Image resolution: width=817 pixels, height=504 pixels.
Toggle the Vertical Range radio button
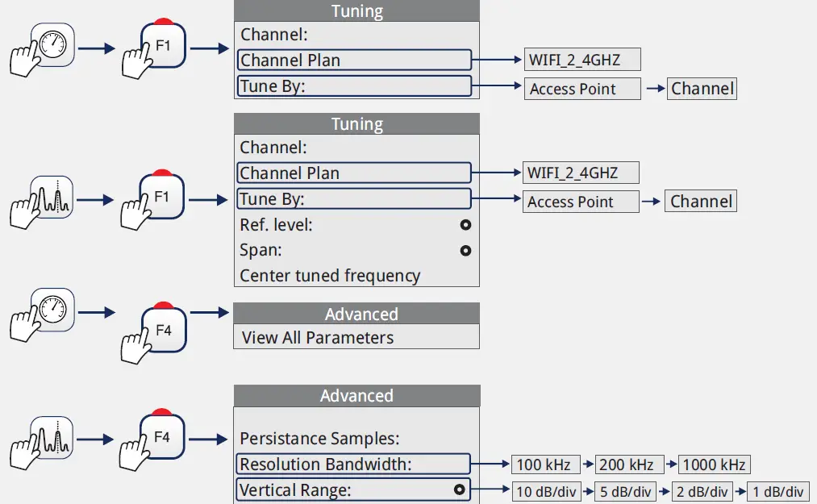(x=459, y=489)
